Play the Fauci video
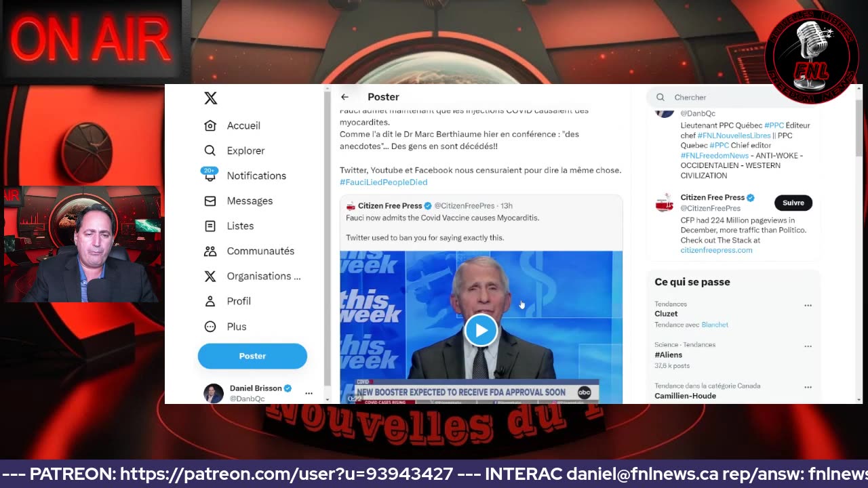The width and height of the screenshot is (868, 488). pos(481,330)
